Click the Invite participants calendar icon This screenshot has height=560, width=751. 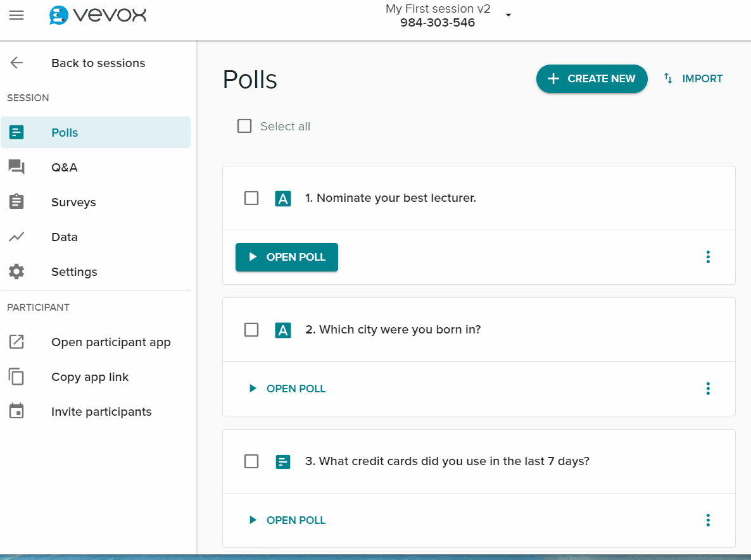16,411
